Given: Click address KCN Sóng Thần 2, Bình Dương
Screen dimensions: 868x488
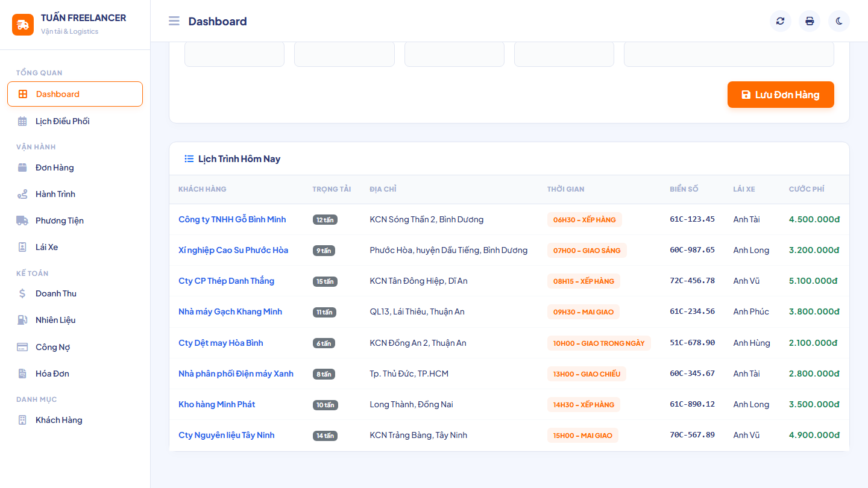Looking at the screenshot, I should tap(427, 219).
